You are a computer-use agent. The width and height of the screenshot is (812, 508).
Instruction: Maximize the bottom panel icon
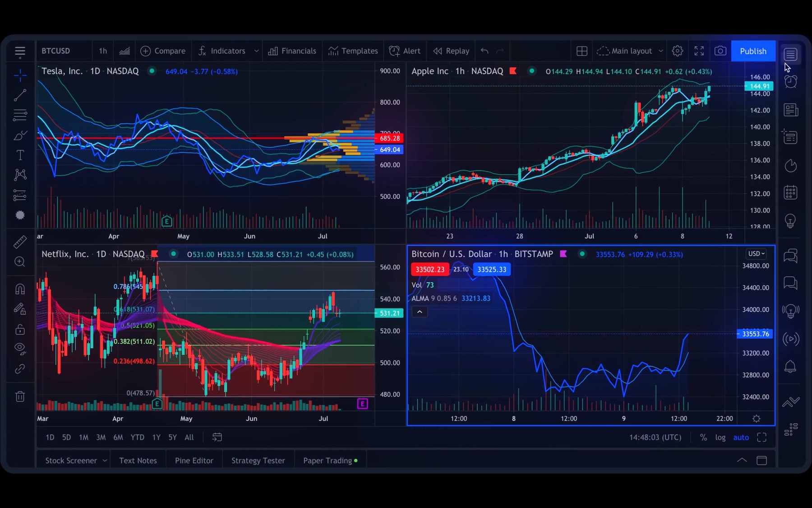[761, 461]
